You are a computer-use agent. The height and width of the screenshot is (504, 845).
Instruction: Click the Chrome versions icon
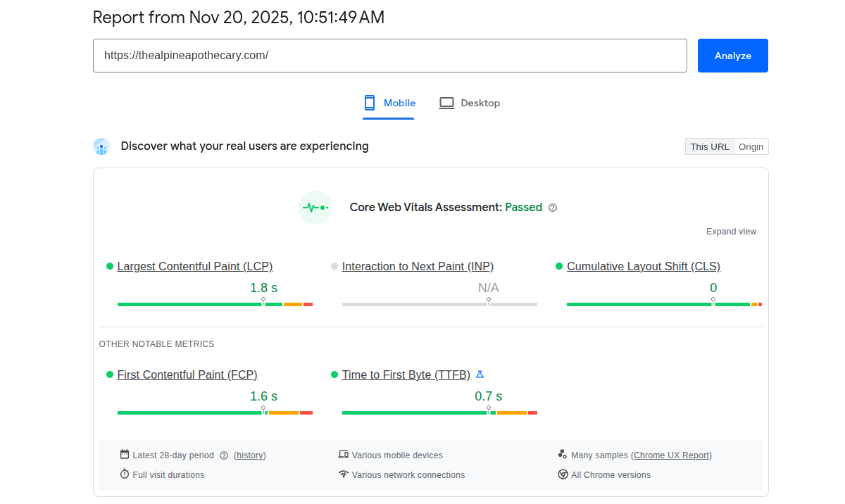pyautogui.click(x=563, y=474)
